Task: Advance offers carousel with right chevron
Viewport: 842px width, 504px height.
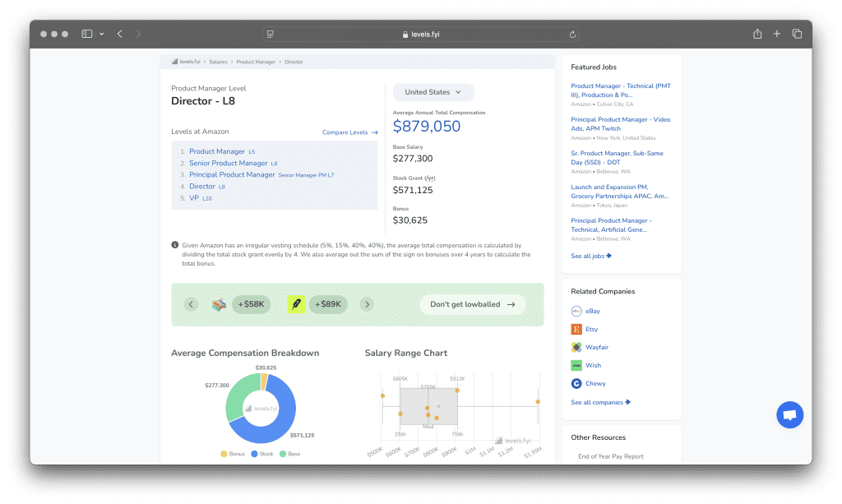Action: tap(367, 304)
